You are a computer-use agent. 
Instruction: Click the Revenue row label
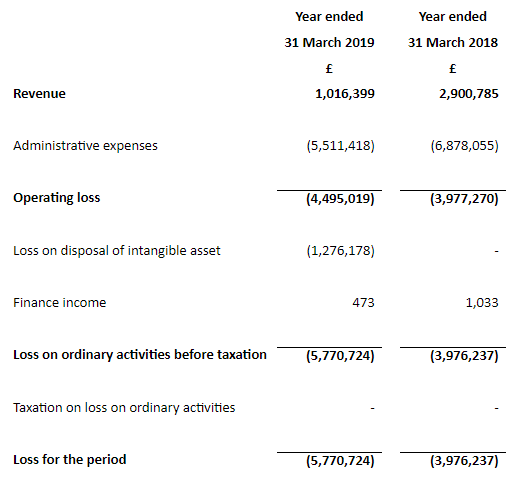pos(39,94)
